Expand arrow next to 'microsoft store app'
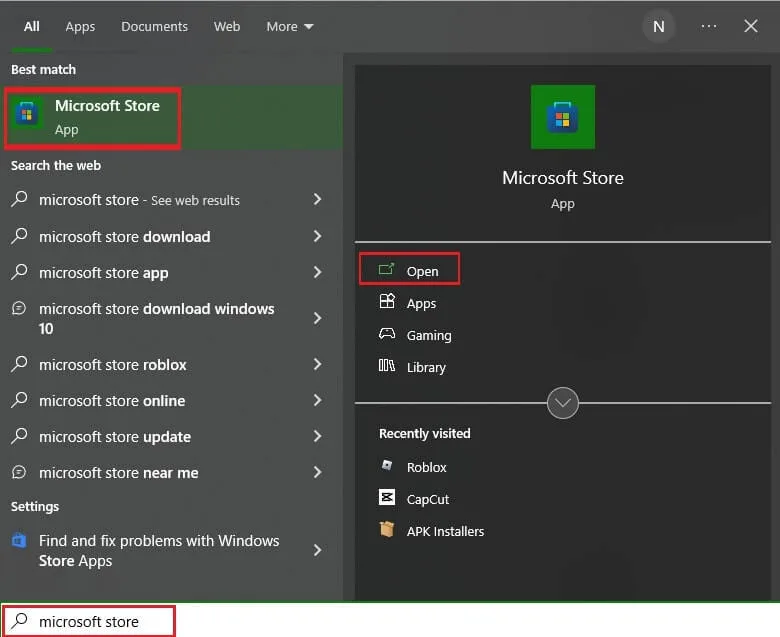 [x=317, y=272]
